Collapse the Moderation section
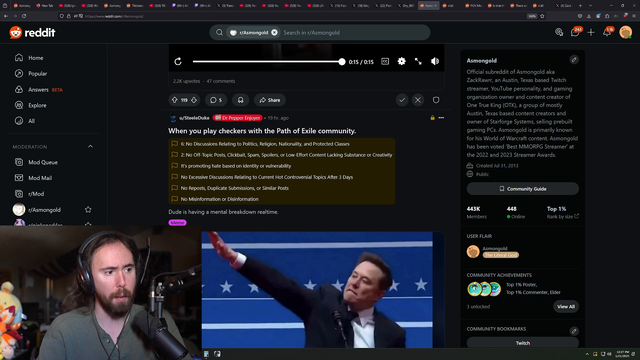 (x=90, y=147)
